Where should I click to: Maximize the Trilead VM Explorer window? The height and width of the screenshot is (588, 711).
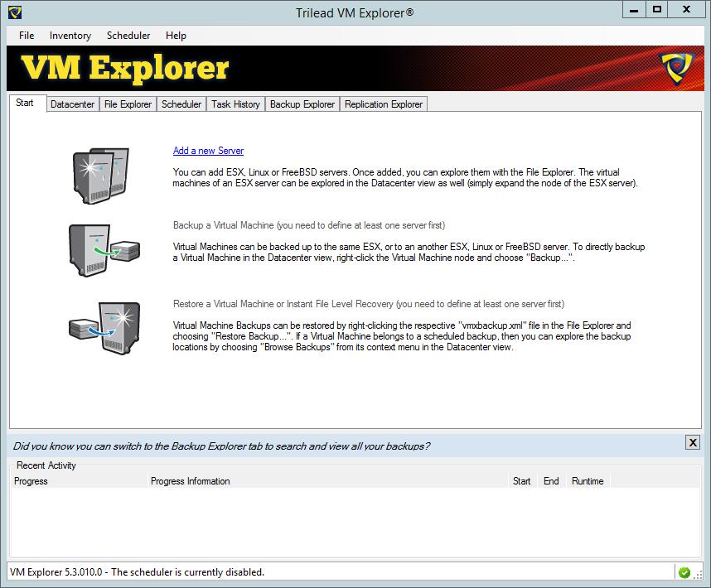coord(656,10)
